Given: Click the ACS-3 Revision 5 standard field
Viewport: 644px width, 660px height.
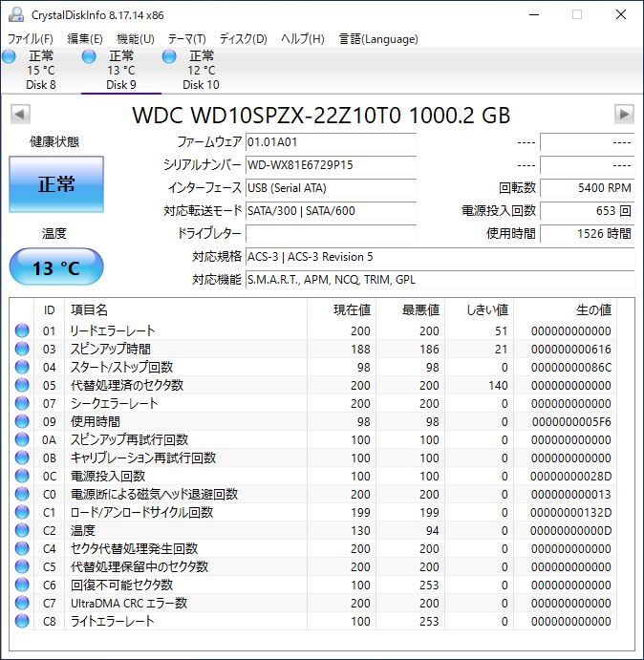Looking at the screenshot, I should point(440,257).
